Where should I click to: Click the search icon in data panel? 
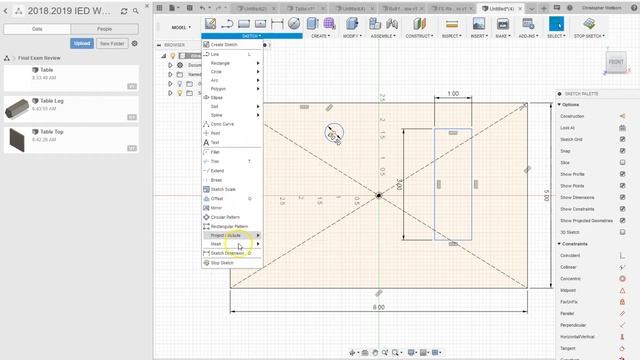coord(136,11)
